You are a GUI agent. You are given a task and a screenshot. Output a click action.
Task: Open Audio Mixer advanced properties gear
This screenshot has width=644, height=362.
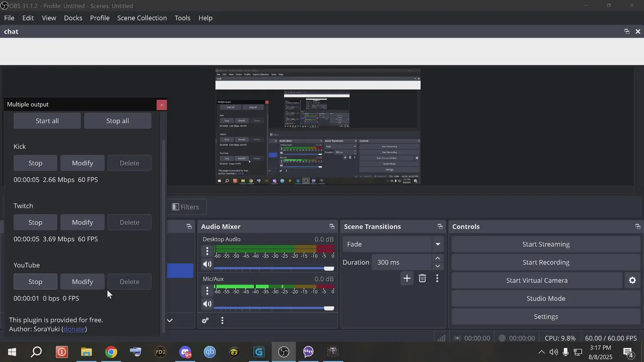(x=205, y=320)
